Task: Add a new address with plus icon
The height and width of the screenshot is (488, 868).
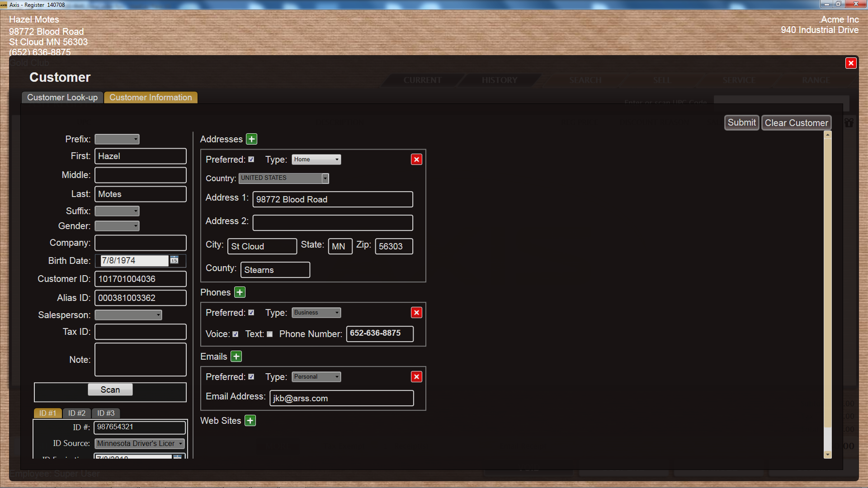Action: [252, 139]
